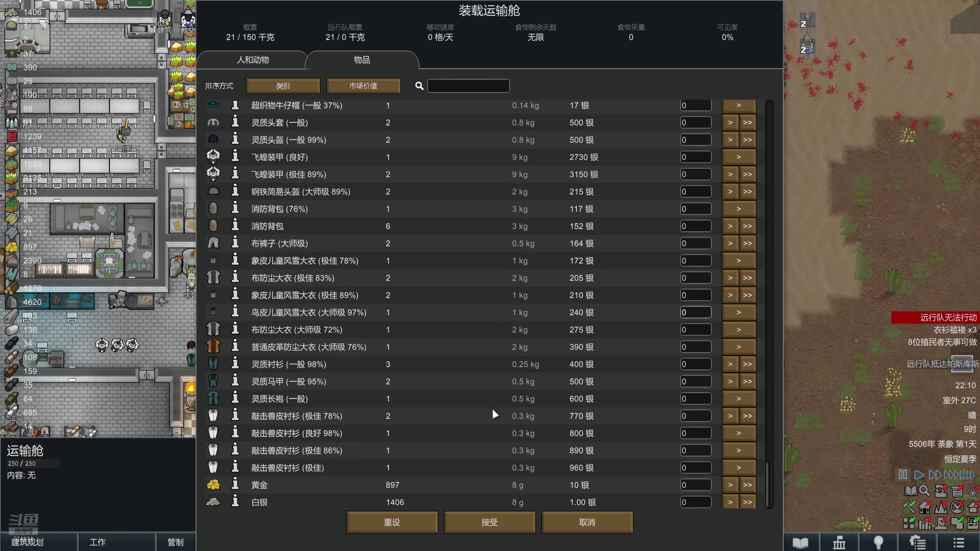The width and height of the screenshot is (980, 551).
Task: Open the factions building icon tab
Action: [839, 542]
